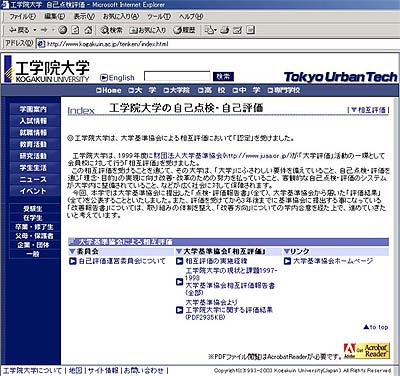Select 専門学校 in the navigation bar
Viewport: 400px width, 376px height.
(284, 90)
